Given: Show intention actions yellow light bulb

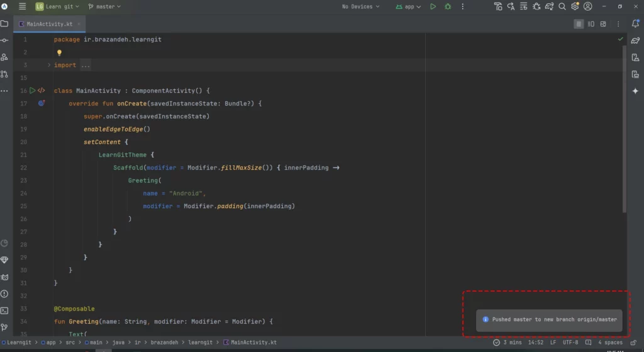Looking at the screenshot, I should pyautogui.click(x=59, y=53).
